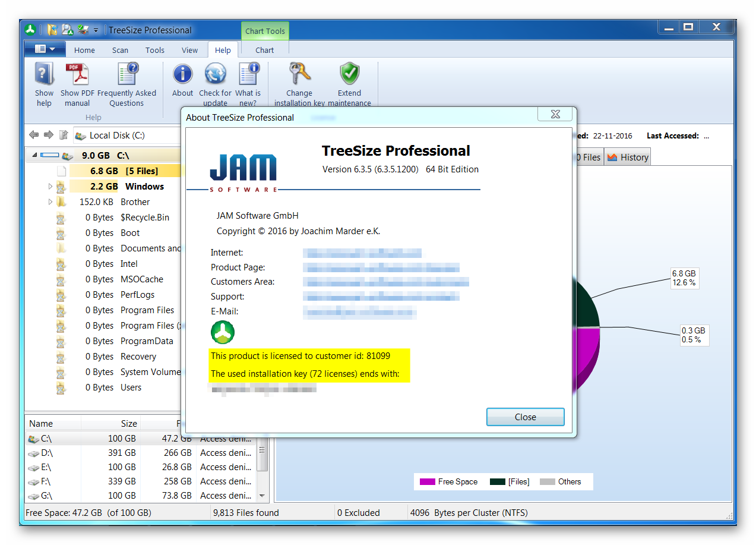Click green TreeSize logo in About dialog
Screen dimensions: 756x545
pos(223,333)
